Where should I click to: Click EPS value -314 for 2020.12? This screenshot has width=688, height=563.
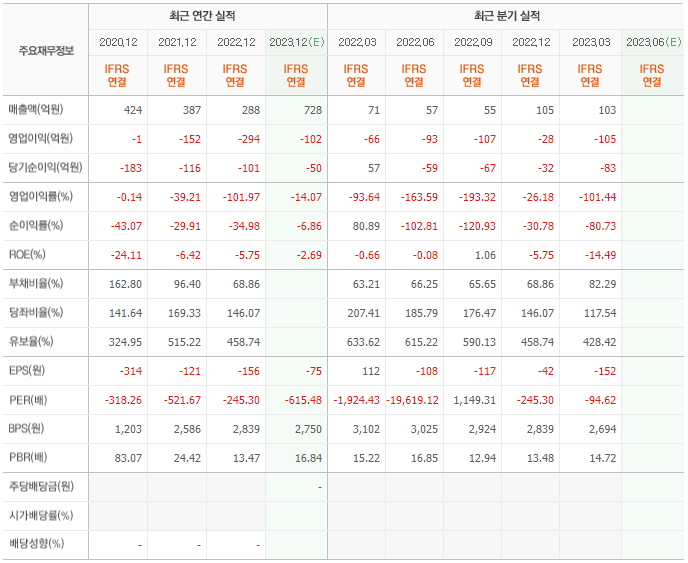point(131,371)
